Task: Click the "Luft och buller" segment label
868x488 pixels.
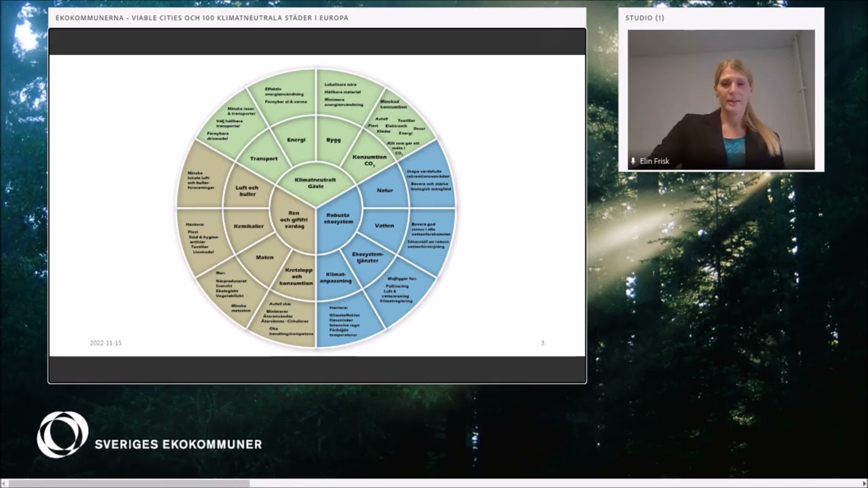Action: pyautogui.click(x=246, y=190)
